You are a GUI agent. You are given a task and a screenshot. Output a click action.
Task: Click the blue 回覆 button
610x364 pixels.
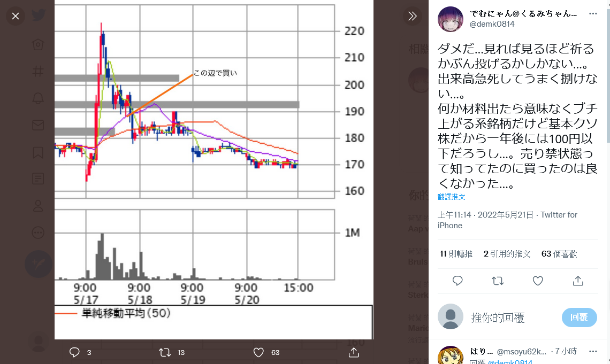579,317
